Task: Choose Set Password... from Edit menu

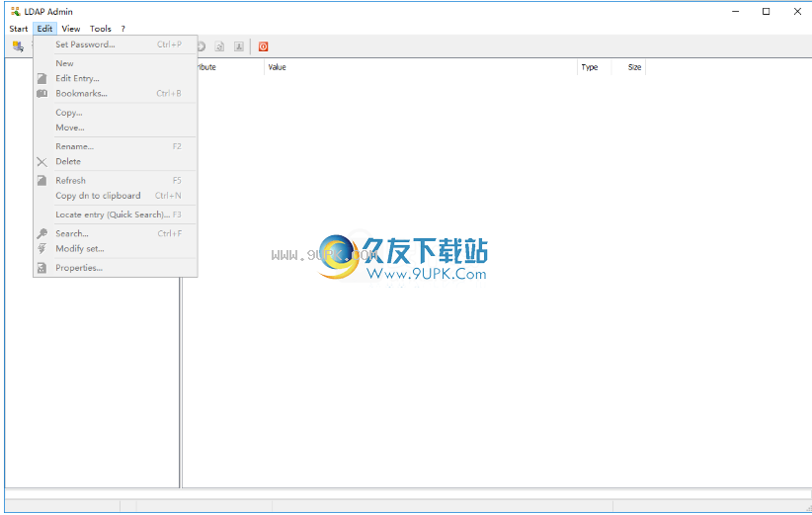Action: pyautogui.click(x=116, y=44)
